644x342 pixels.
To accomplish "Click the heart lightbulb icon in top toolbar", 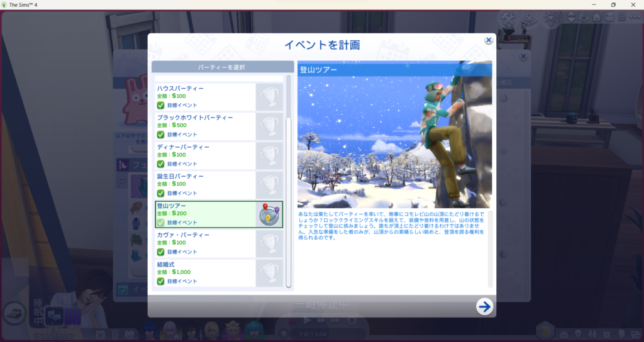I will click(551, 18).
